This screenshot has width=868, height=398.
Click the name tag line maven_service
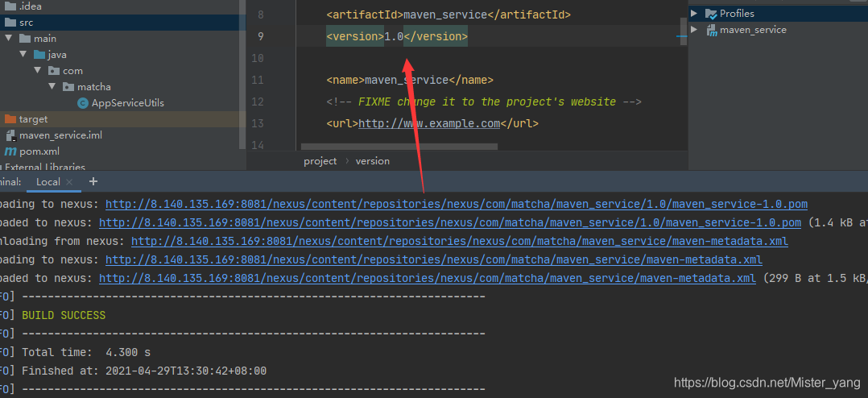pos(410,81)
